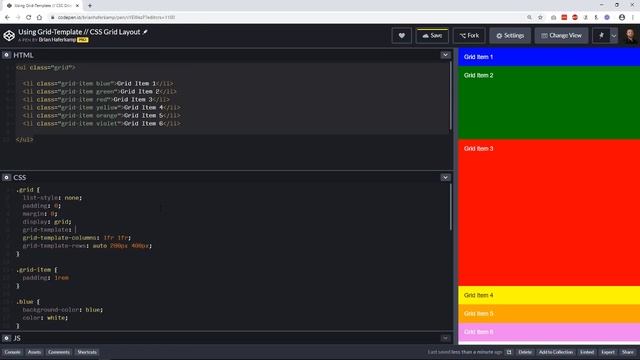Image resolution: width=640 pixels, height=360 pixels.
Task: Reload the browser page
Action: 29,18
